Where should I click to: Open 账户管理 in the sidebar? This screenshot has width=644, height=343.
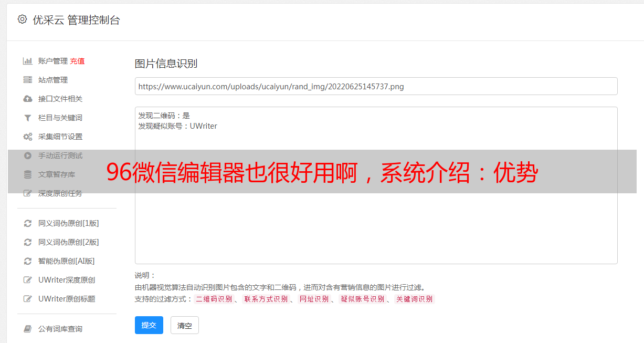53,61
